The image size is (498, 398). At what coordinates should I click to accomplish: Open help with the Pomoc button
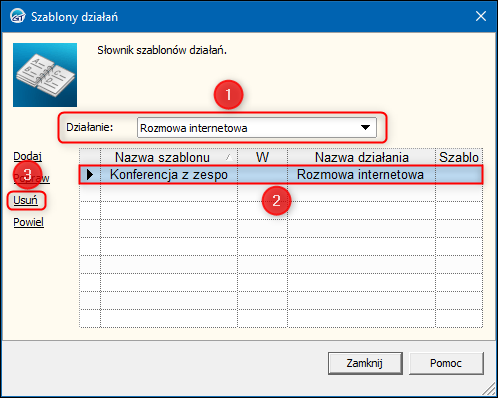446,363
